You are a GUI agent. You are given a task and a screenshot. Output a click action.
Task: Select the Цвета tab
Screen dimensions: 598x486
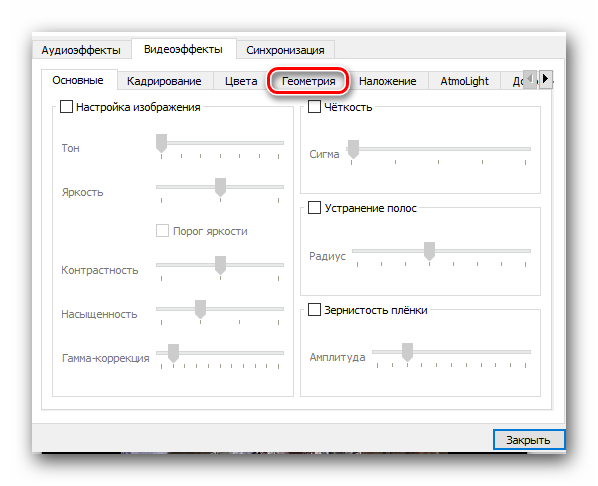[241, 81]
